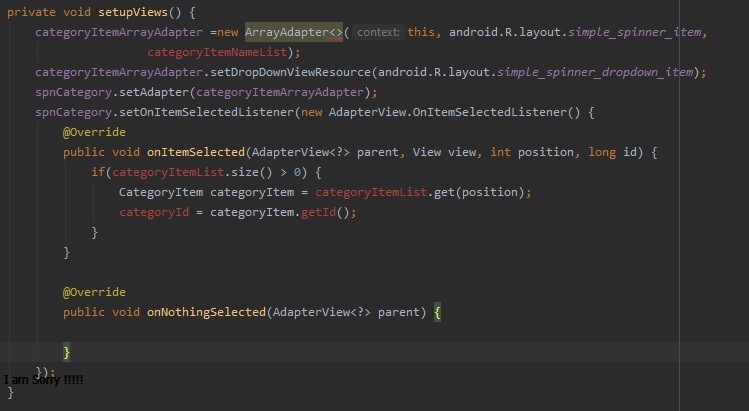The width and height of the screenshot is (749, 411).
Task: Click the onNothingSelected method name
Action: 206,312
